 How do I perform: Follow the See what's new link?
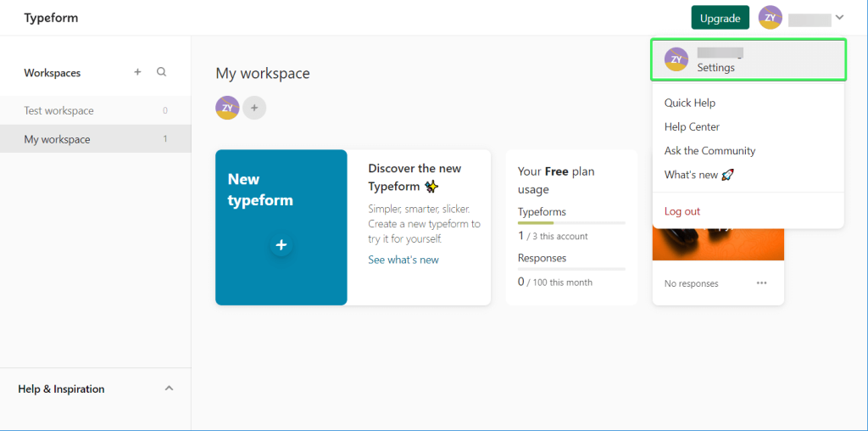[x=403, y=260]
